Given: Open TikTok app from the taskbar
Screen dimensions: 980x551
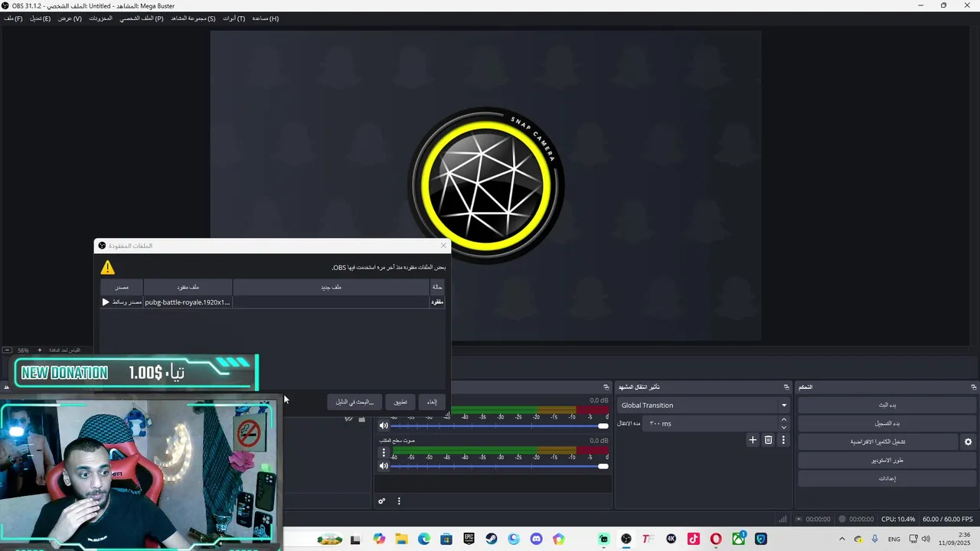Looking at the screenshot, I should (694, 539).
